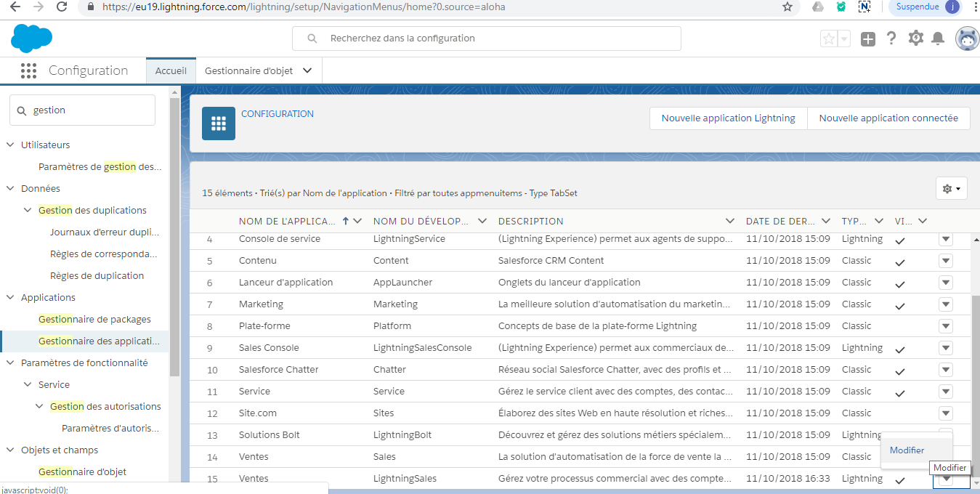Open the notifications bell
The width and height of the screenshot is (980, 494).
(938, 39)
